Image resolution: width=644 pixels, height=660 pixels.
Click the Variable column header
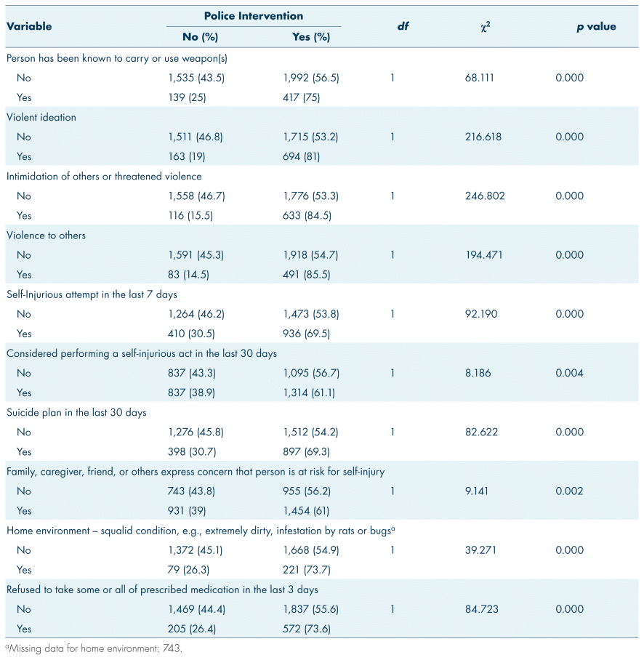[x=29, y=26]
